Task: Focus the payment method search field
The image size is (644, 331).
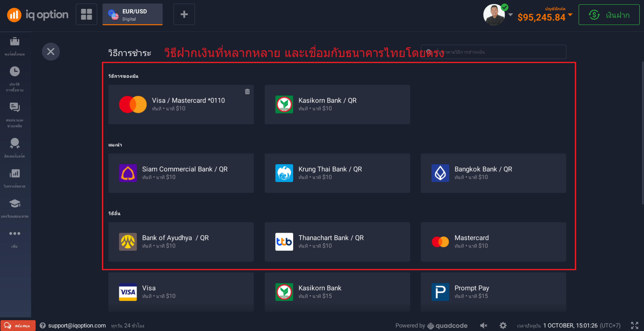Action: point(493,52)
